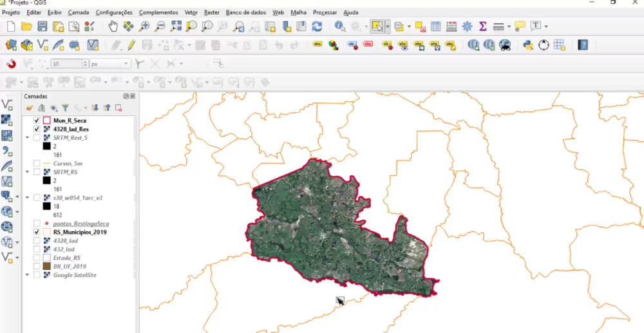
Task: Close the Camadas panel
Action: pos(132,96)
